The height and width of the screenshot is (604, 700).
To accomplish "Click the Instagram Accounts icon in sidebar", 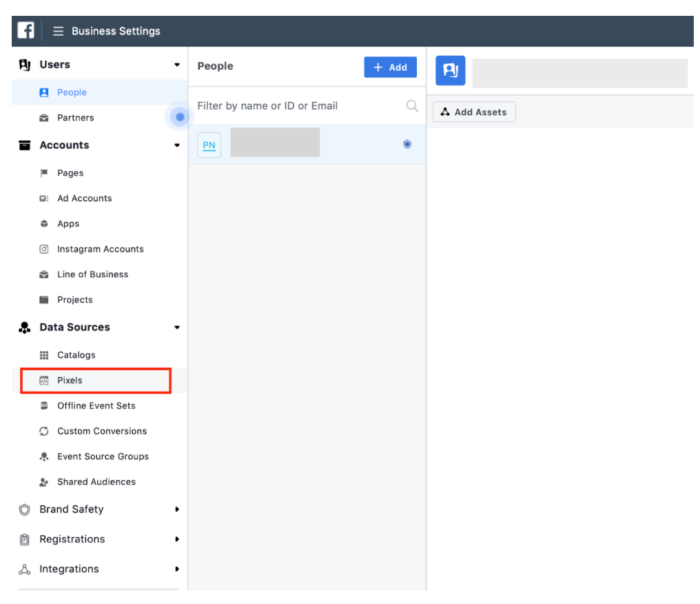I will (44, 249).
